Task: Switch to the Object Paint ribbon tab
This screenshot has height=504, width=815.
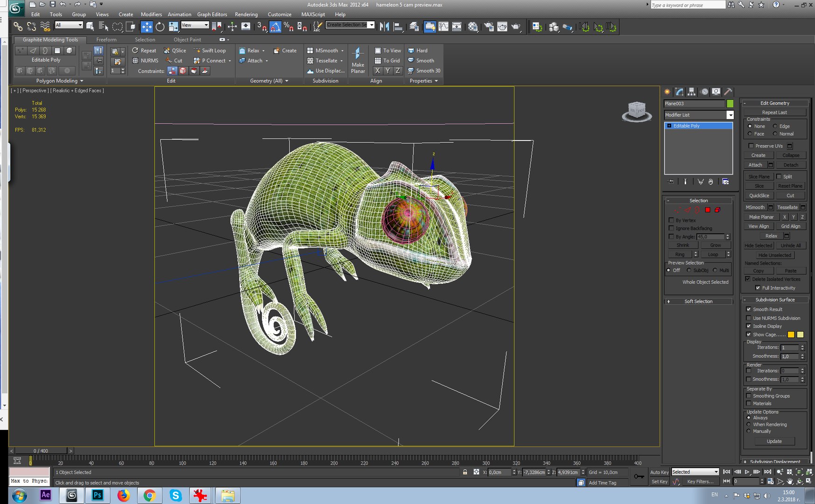Action: [x=187, y=40]
